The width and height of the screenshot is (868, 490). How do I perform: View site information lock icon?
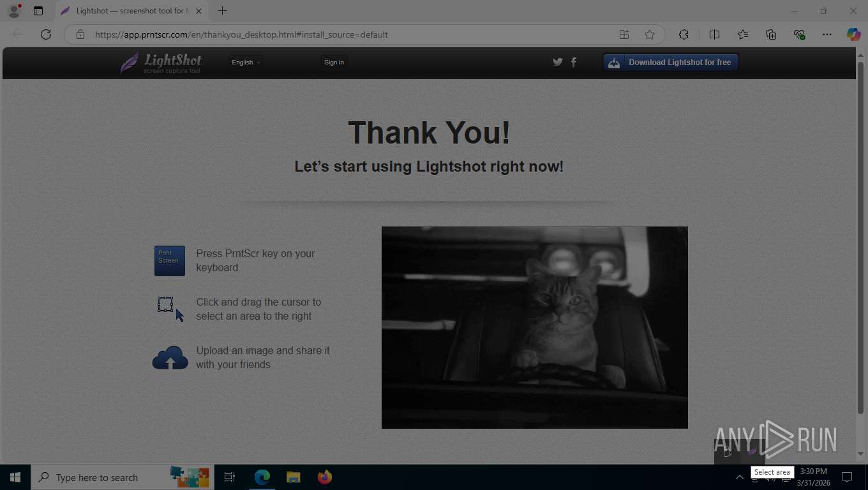click(80, 34)
